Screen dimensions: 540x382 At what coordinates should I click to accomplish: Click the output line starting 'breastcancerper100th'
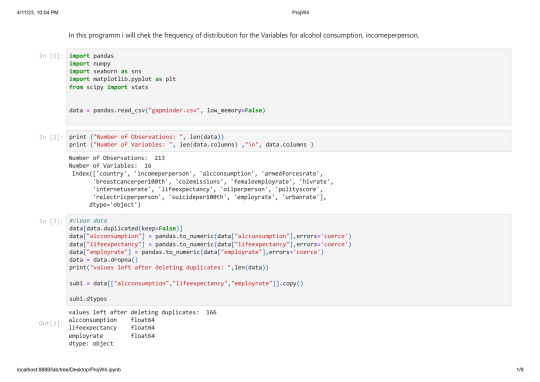click(213, 182)
